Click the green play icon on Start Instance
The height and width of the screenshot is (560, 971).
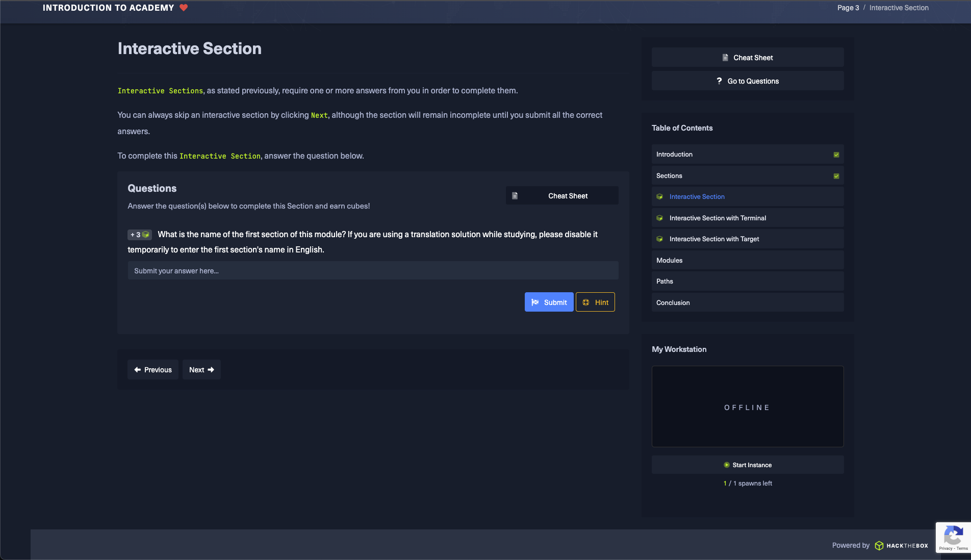pos(727,465)
